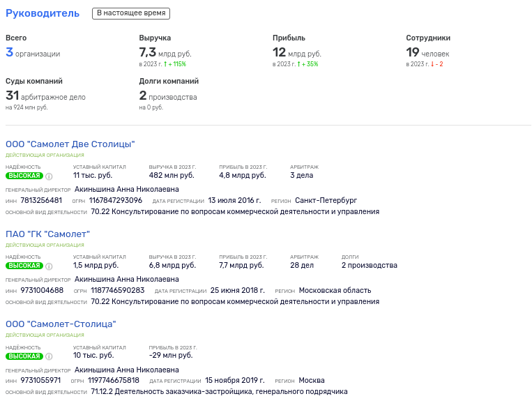Click director name under Самолет-Столица
The height and width of the screenshot is (401, 532).
coord(127,370)
